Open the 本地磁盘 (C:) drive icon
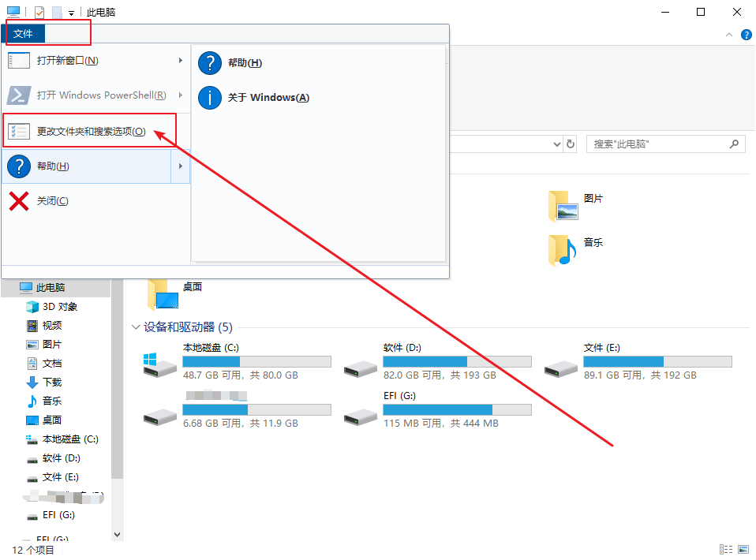 click(x=159, y=364)
